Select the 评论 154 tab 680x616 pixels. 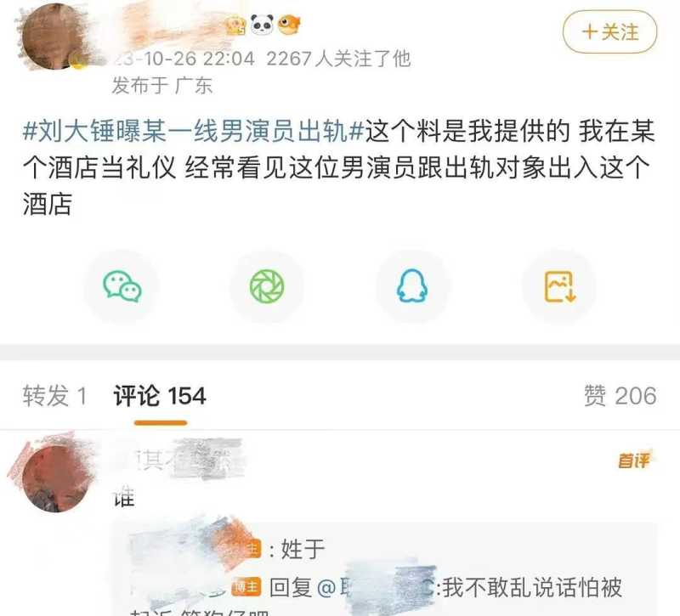[x=160, y=396]
